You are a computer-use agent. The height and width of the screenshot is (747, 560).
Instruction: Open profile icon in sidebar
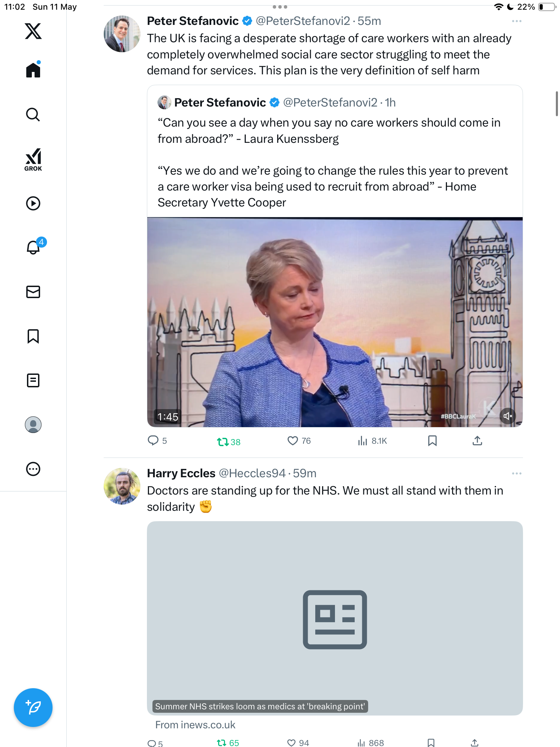[x=33, y=425]
